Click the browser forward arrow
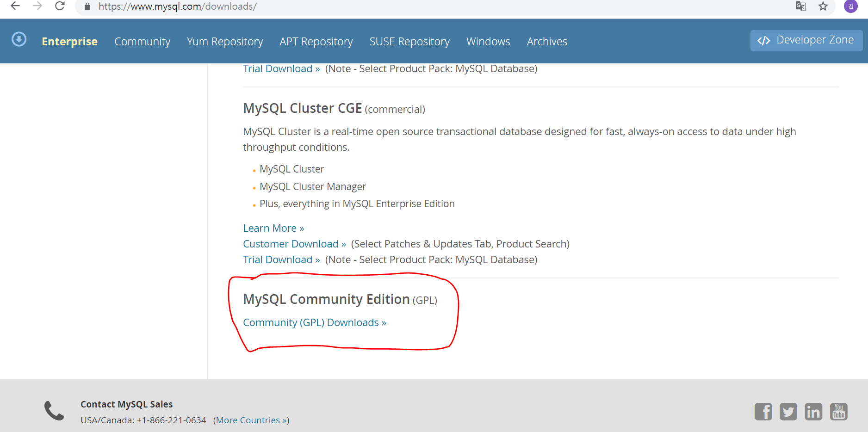868x432 pixels. click(37, 6)
